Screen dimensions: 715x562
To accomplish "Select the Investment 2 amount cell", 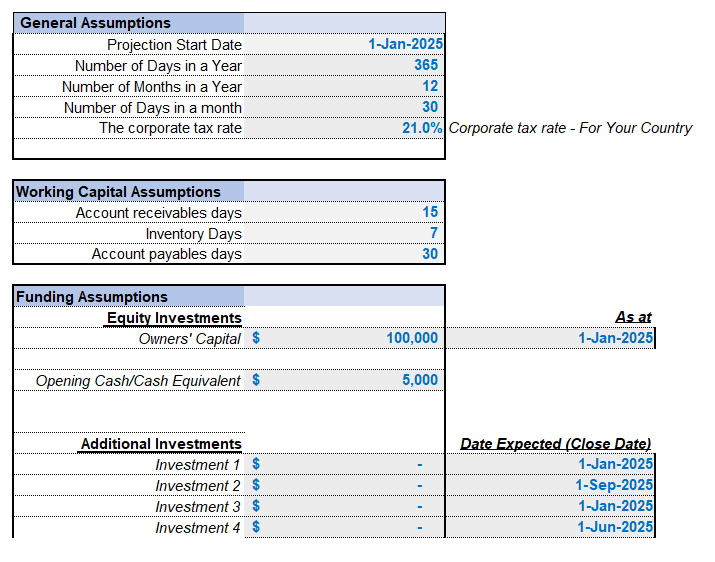I will pyautogui.click(x=344, y=485).
